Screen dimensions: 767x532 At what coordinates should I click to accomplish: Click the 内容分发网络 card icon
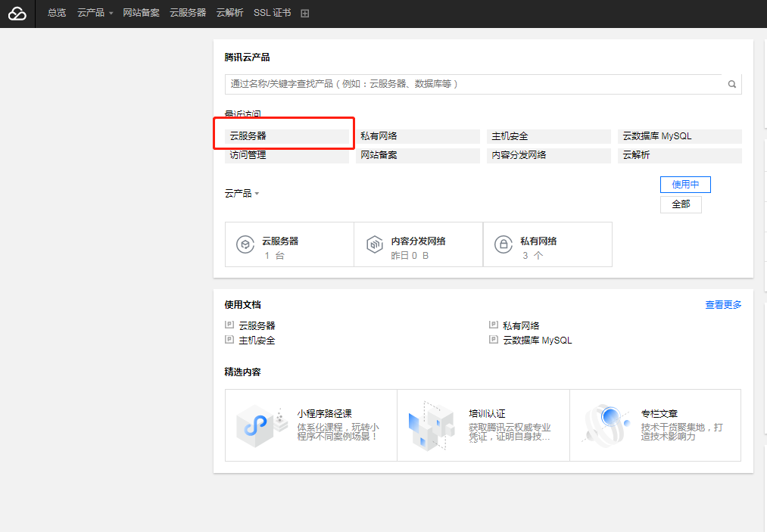(x=375, y=244)
